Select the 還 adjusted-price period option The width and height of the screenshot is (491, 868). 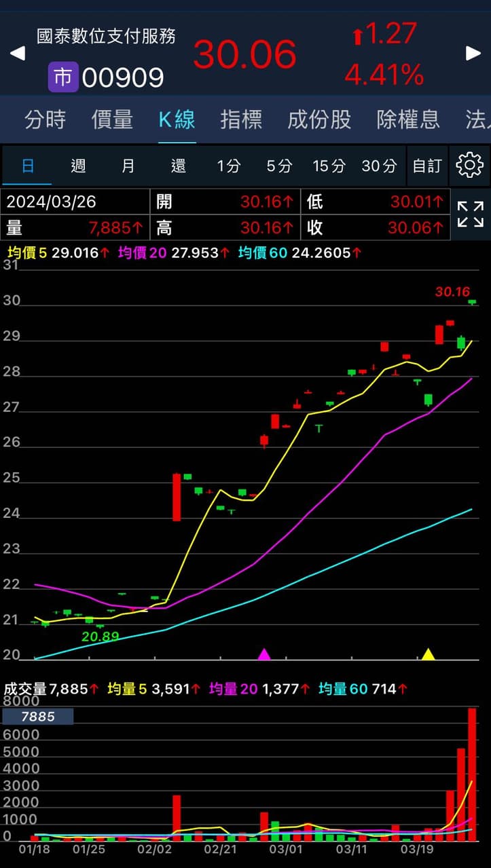pyautogui.click(x=178, y=166)
